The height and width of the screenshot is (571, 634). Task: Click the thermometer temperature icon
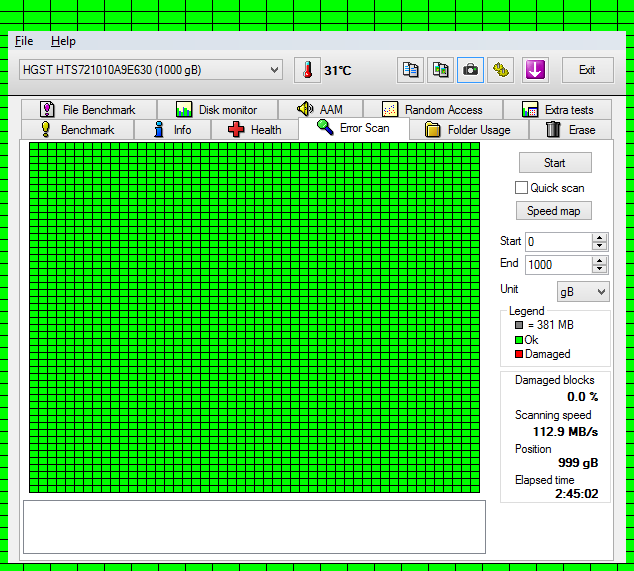point(307,70)
